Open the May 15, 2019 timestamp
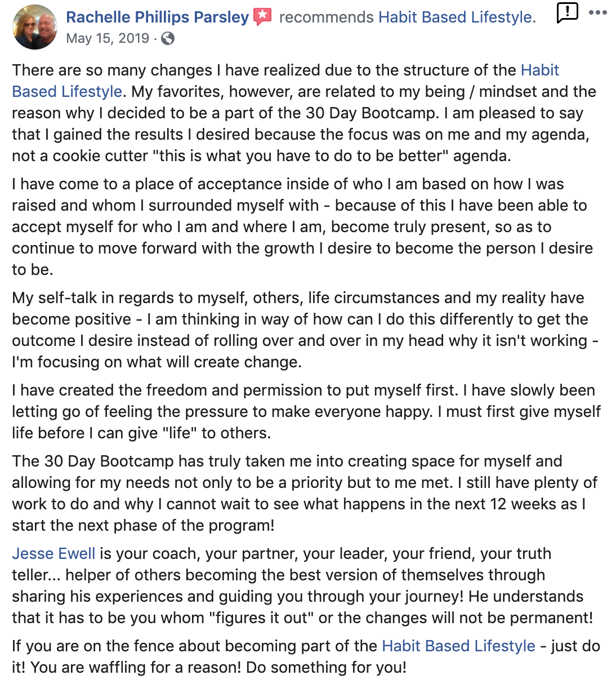The image size is (616, 684). pyautogui.click(x=108, y=38)
